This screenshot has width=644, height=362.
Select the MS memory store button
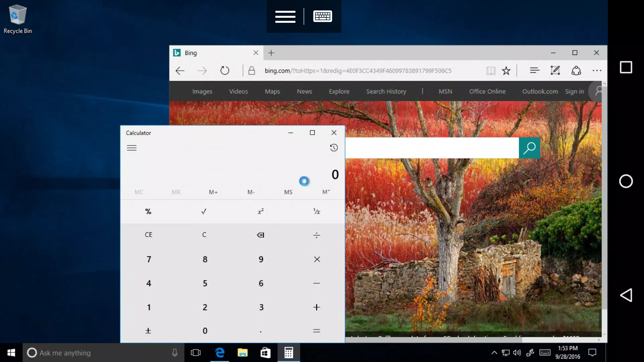(288, 191)
